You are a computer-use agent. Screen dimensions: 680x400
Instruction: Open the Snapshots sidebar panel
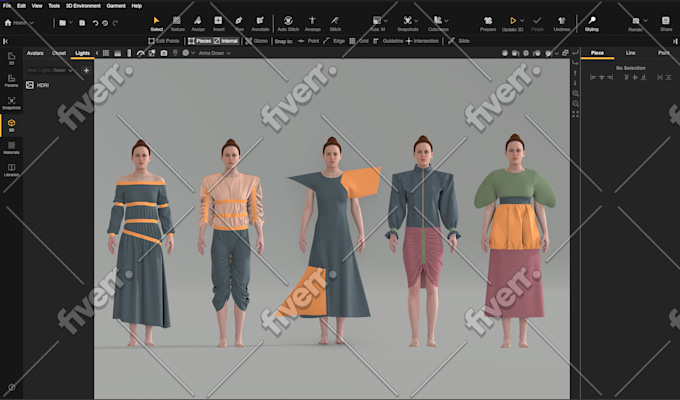(x=11, y=103)
